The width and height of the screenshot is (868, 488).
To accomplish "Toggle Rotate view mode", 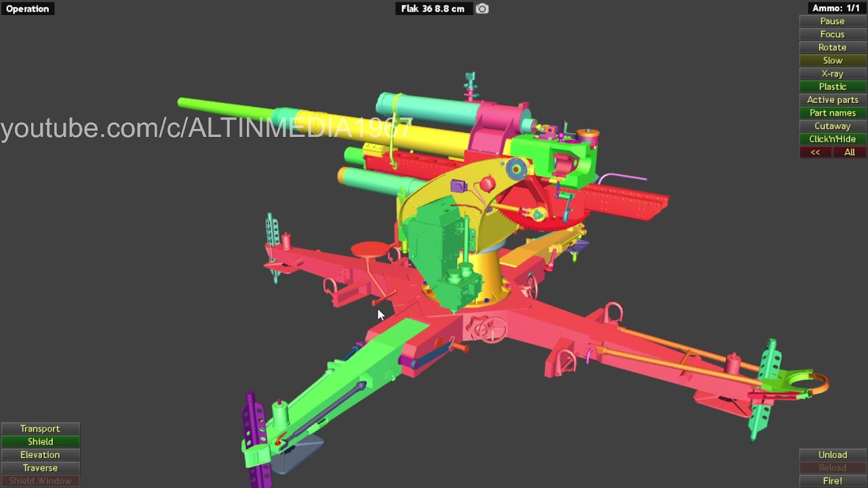I will click(x=832, y=47).
